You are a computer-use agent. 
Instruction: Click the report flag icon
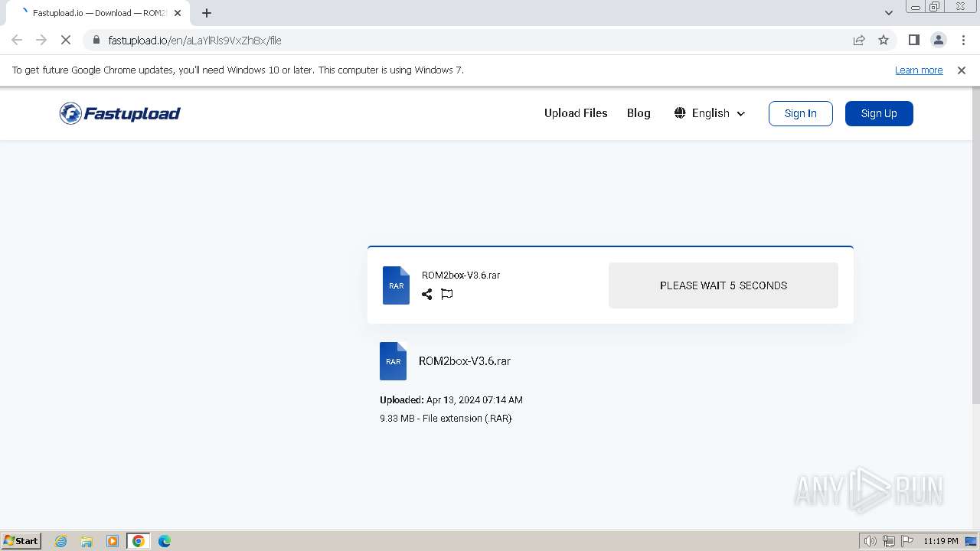click(x=447, y=294)
